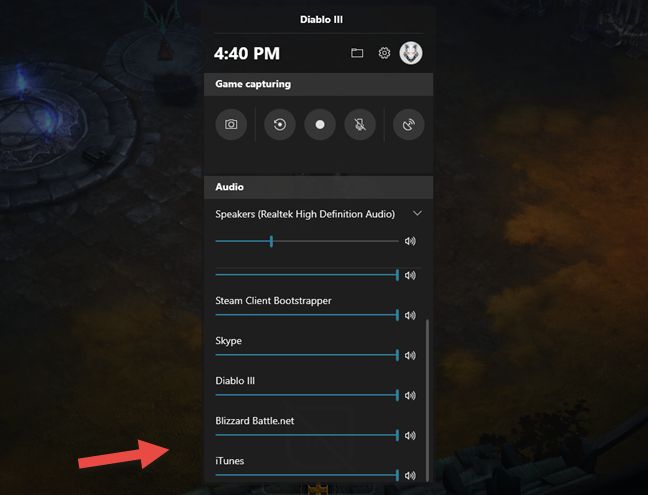Open the captures folder icon
The image size is (648, 495).
tap(357, 53)
